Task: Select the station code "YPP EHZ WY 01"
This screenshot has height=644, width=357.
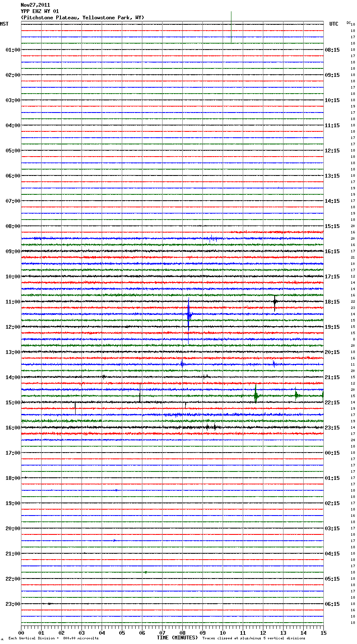Action: [x=40, y=11]
